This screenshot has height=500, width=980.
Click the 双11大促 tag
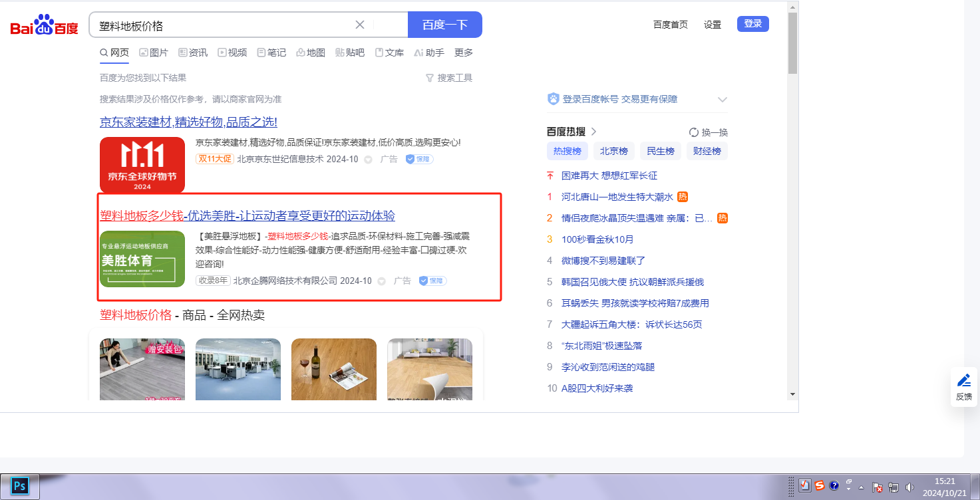(x=215, y=159)
